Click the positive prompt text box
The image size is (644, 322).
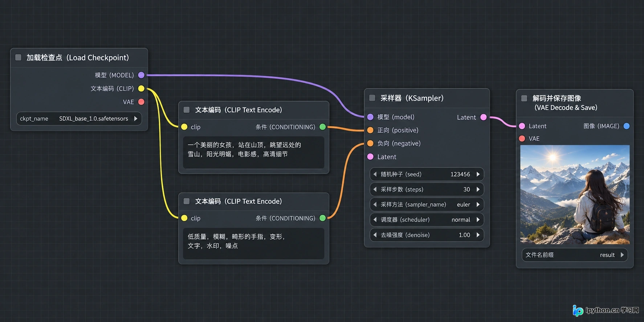[254, 152]
